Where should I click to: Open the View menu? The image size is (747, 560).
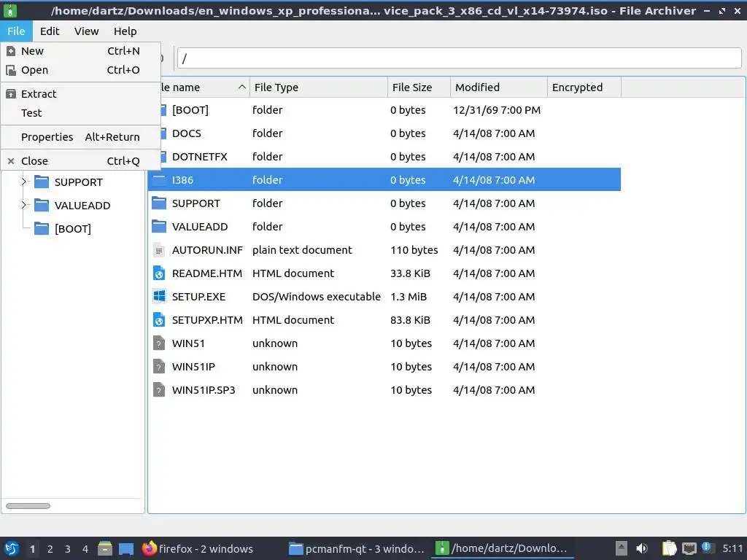click(x=86, y=31)
